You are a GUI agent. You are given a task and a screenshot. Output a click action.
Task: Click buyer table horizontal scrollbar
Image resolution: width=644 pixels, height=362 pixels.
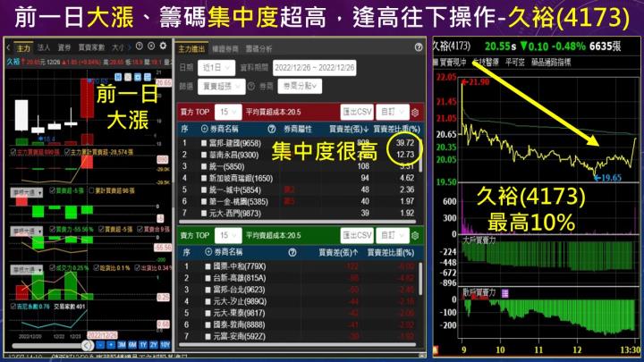297,222
